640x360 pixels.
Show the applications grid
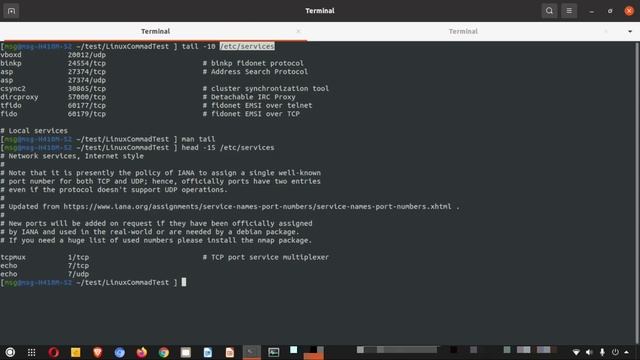click(31, 352)
